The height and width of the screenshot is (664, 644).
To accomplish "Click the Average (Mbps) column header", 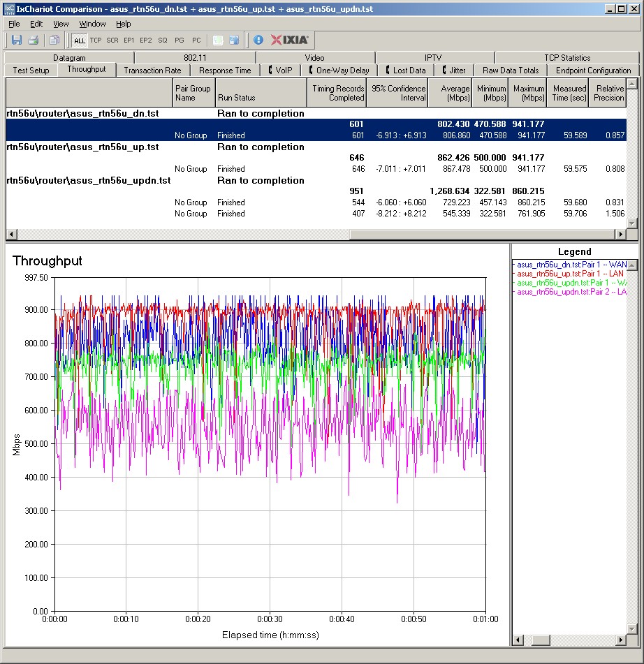I will tap(450, 93).
